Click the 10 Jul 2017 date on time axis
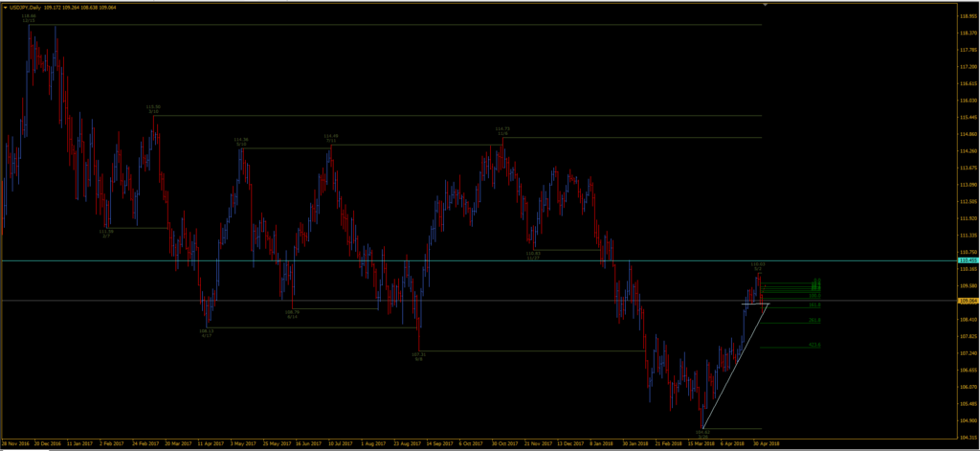This screenshot has height=451, width=980. tap(341, 443)
